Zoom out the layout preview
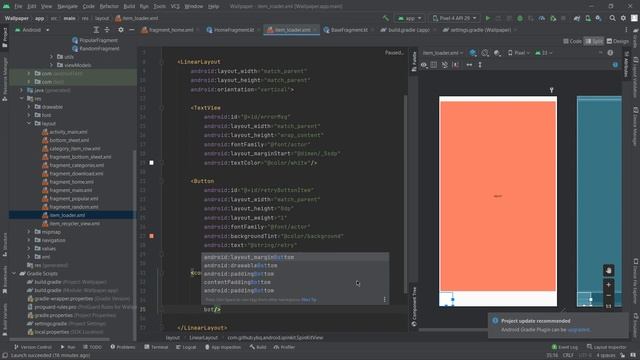Viewport: 640px width, 360px height. 608,295
